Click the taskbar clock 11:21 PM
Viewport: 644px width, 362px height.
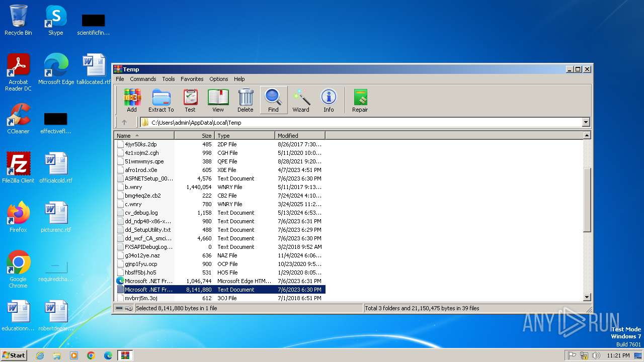[x=618, y=355]
